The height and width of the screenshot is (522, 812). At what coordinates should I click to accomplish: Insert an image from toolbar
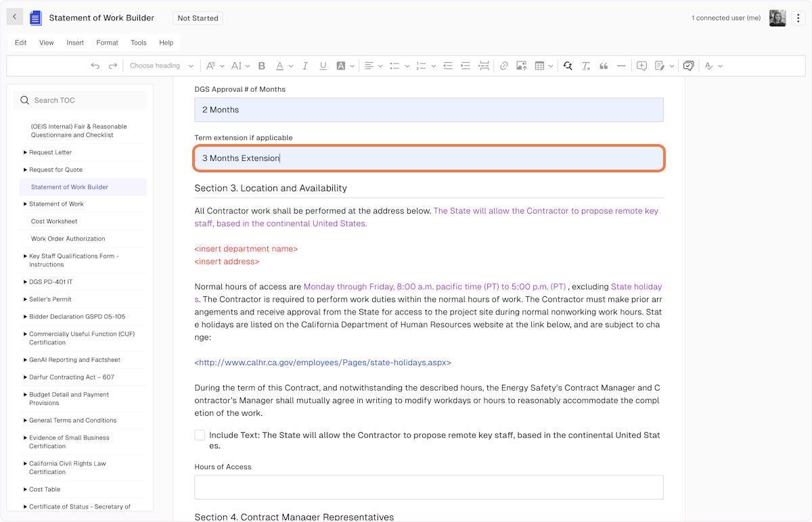(522, 66)
